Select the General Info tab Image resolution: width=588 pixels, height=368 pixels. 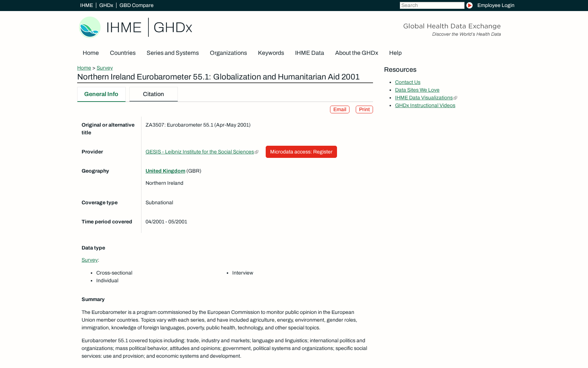tap(101, 94)
